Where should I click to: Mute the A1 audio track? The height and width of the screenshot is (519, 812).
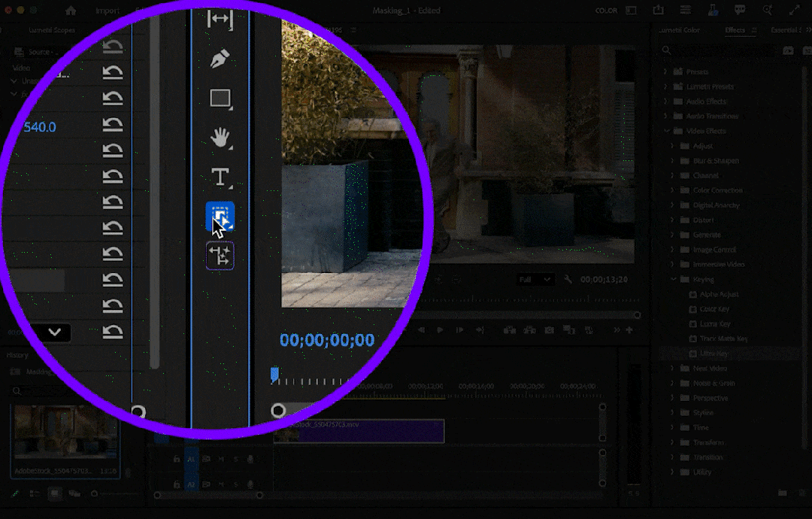click(222, 459)
